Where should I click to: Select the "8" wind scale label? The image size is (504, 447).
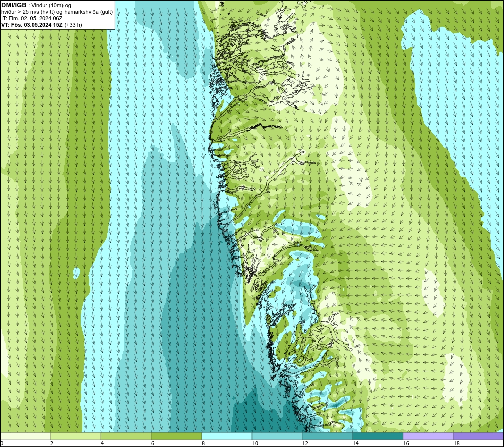click(203, 444)
